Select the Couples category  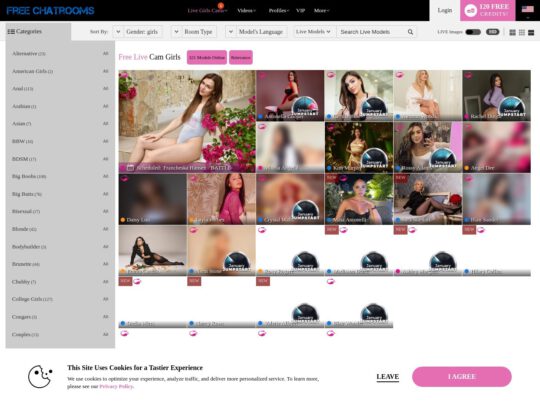pyautogui.click(x=25, y=334)
